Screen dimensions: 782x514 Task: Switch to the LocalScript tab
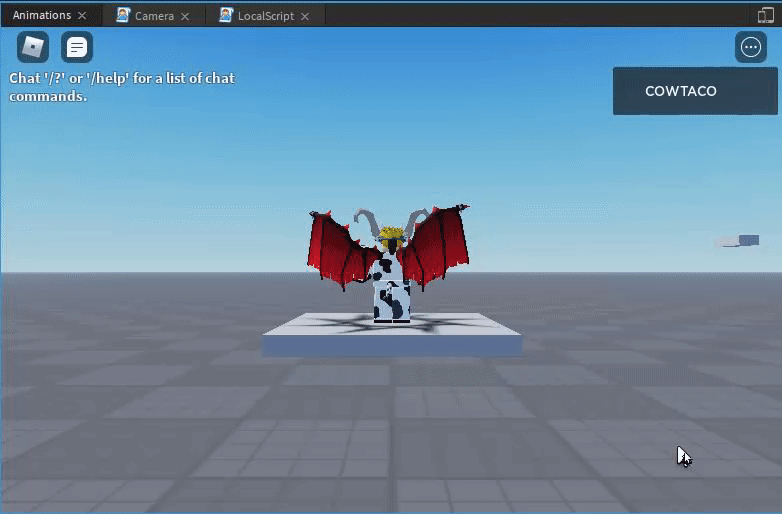click(266, 16)
